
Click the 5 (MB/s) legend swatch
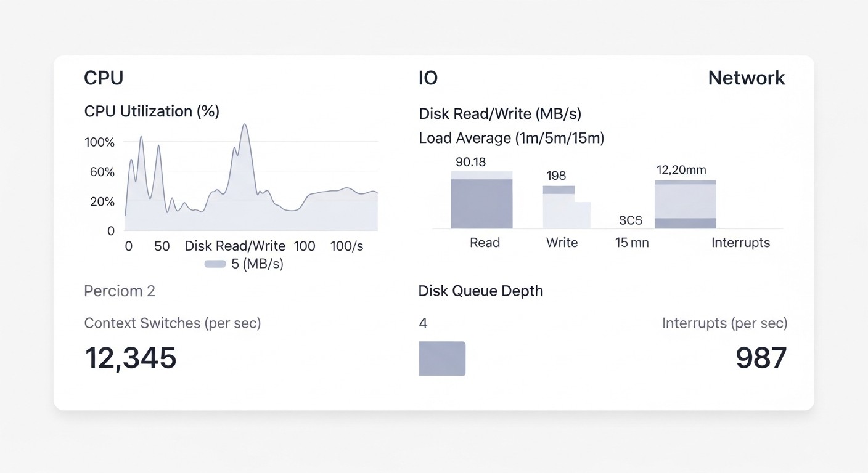pos(215,264)
